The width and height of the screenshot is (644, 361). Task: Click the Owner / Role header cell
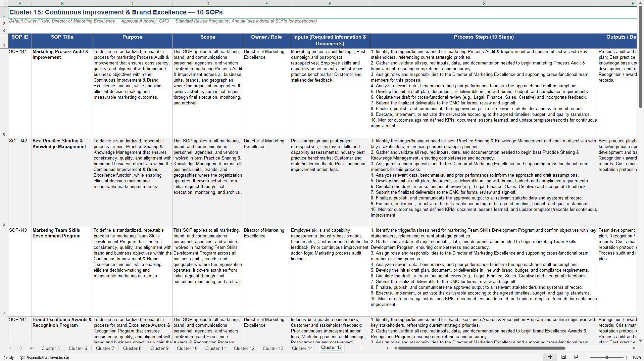(x=266, y=41)
